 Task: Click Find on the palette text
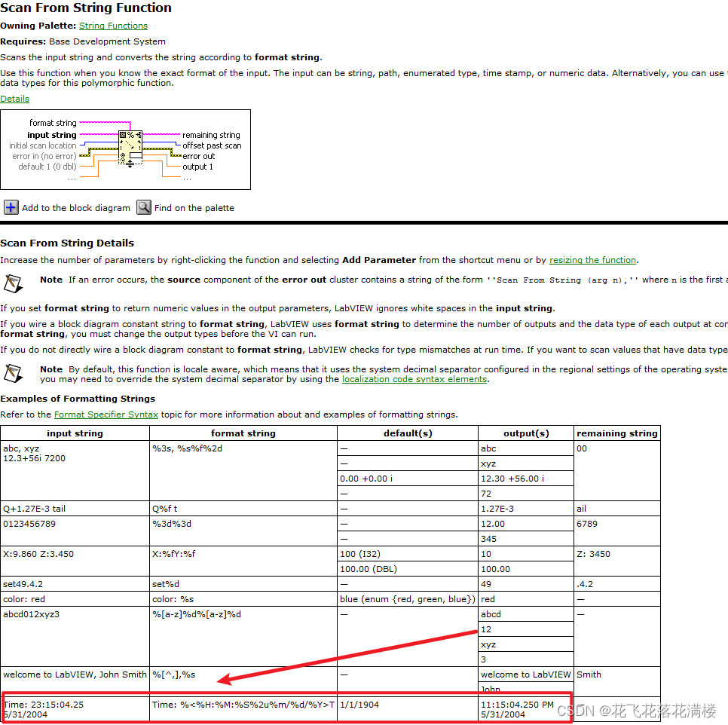[194, 208]
